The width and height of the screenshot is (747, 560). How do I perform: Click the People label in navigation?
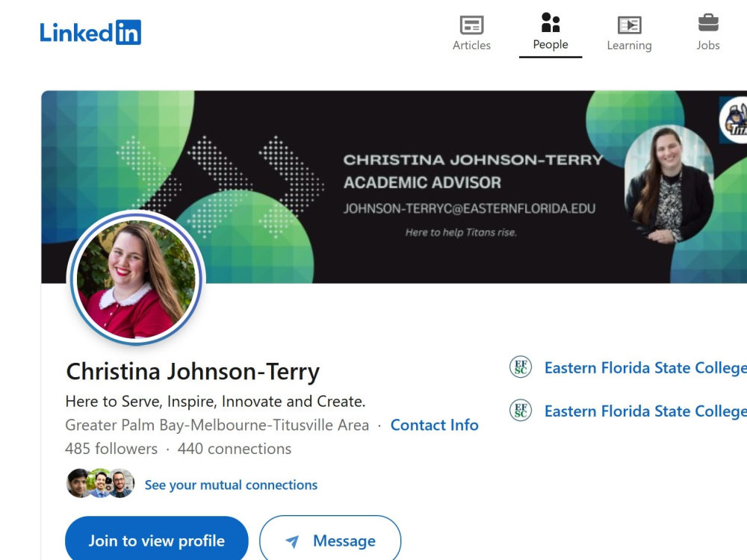coord(551,44)
